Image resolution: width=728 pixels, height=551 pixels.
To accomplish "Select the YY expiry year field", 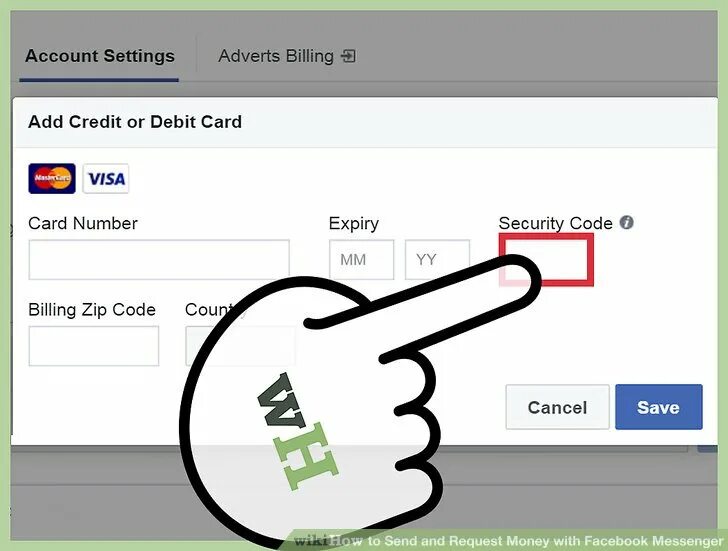I will (x=437, y=259).
